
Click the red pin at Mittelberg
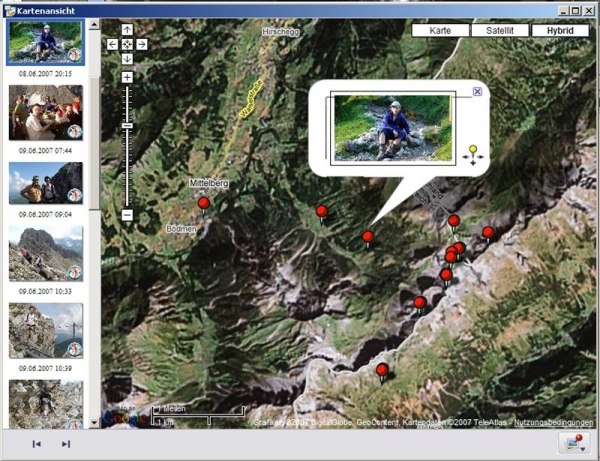tap(204, 205)
